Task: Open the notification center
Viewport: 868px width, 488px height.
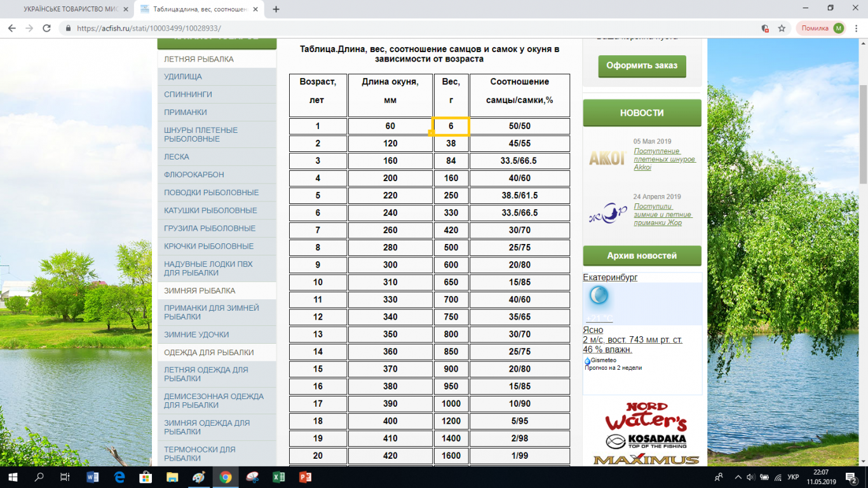Action: click(852, 477)
